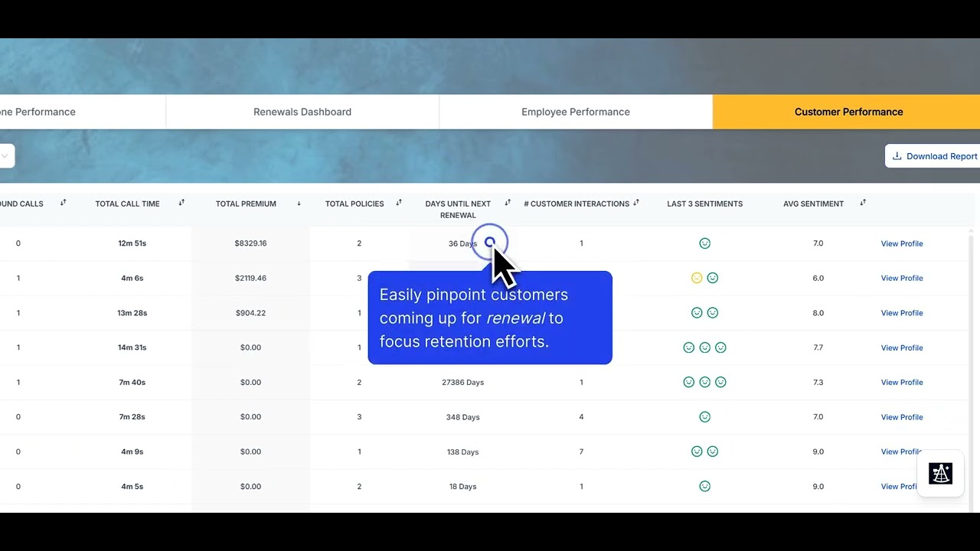This screenshot has height=551, width=980.
Task: Click the $2119.46 premium value
Action: point(250,278)
